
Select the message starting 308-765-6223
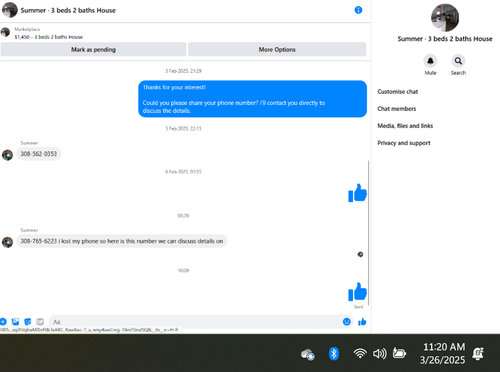(122, 241)
